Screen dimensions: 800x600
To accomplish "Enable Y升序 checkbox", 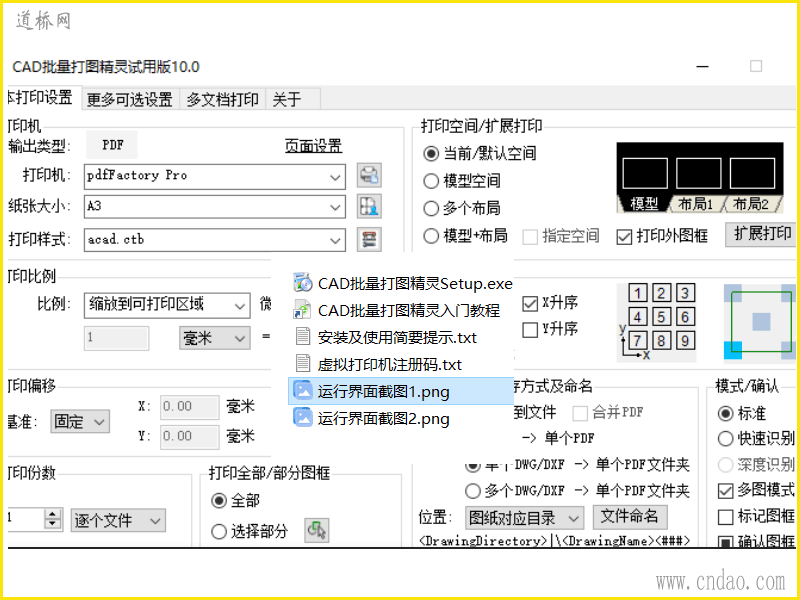I will point(530,329).
